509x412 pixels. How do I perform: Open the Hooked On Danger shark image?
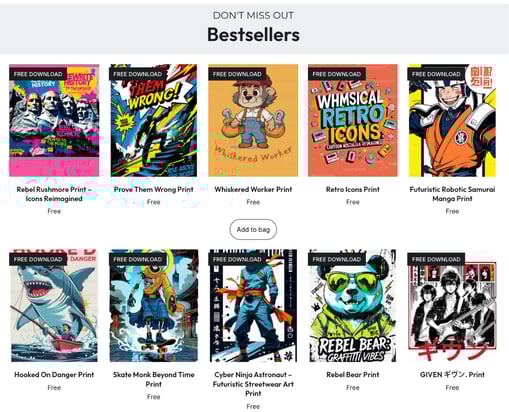coord(54,305)
